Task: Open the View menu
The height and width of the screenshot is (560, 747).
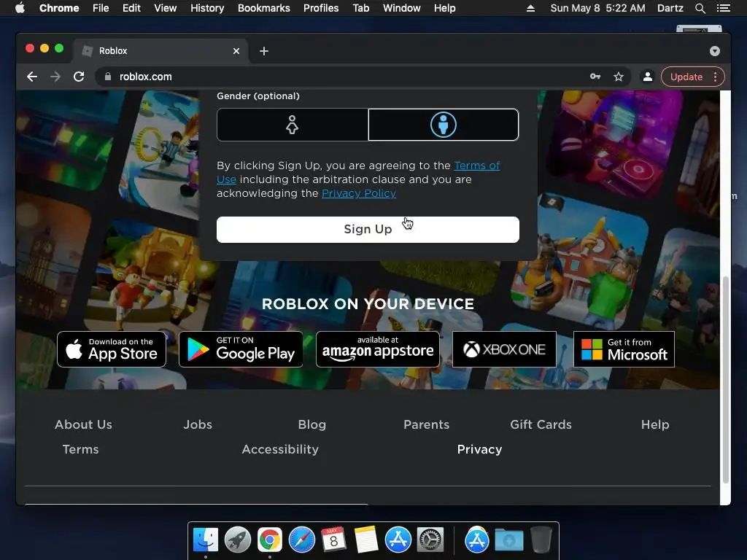Action: [x=166, y=8]
